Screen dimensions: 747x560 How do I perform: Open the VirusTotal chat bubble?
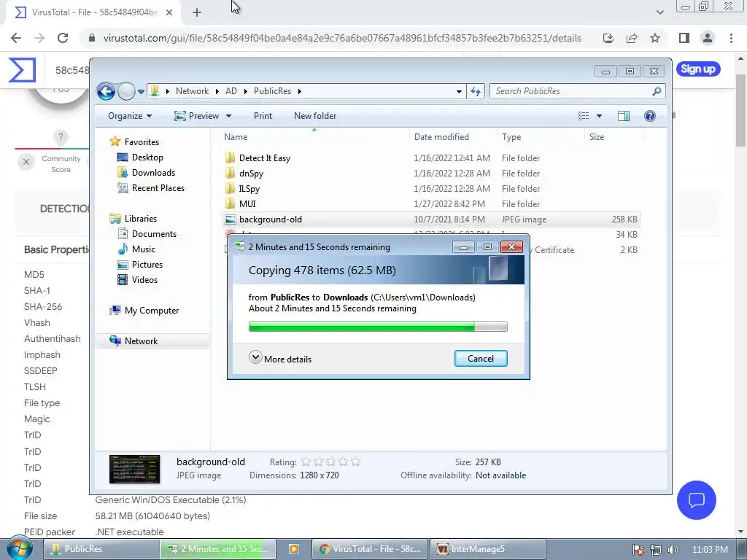pyautogui.click(x=697, y=500)
